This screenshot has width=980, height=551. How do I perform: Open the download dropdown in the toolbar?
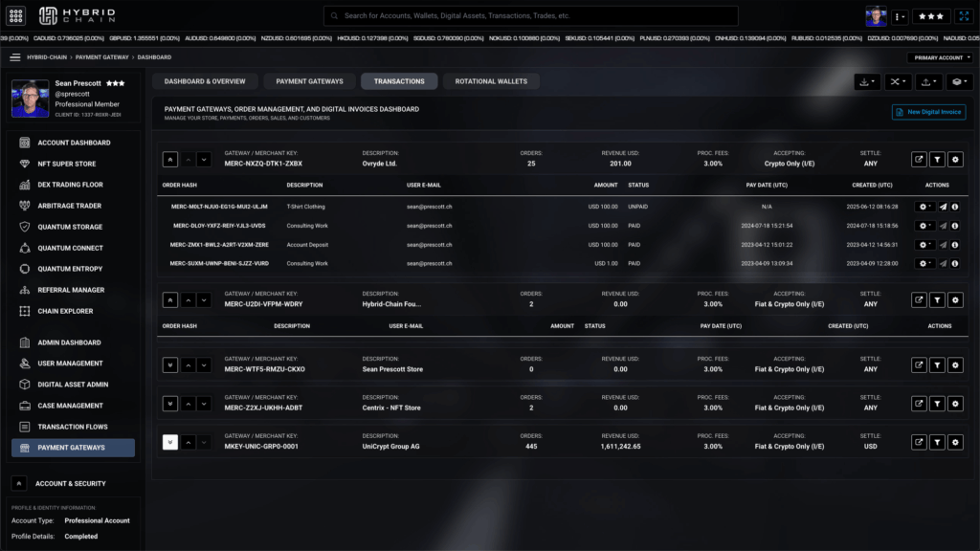867,82
